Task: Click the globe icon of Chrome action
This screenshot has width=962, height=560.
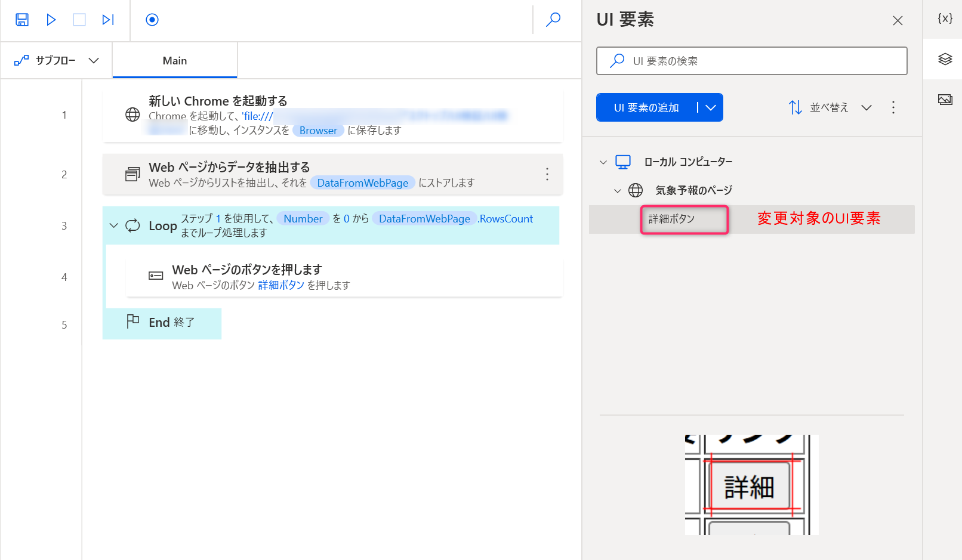Action: coord(132,115)
